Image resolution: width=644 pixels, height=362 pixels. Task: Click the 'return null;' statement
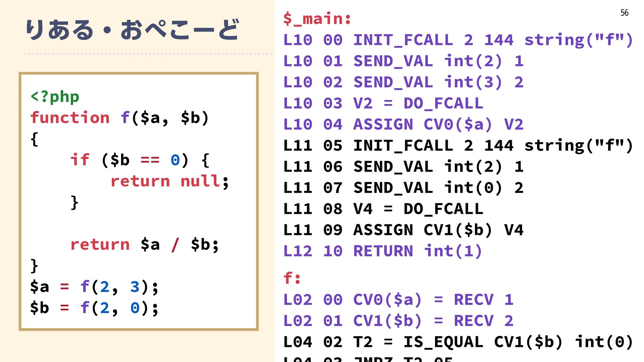click(169, 181)
